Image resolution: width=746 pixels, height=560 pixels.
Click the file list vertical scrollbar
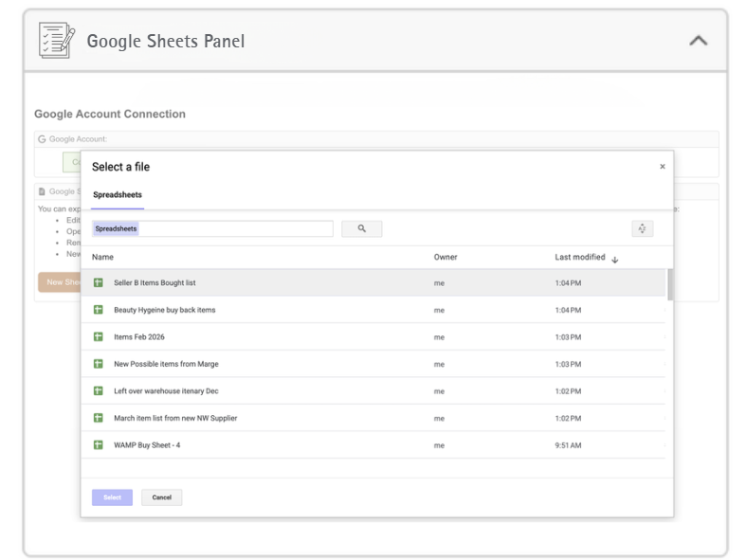coord(670,285)
